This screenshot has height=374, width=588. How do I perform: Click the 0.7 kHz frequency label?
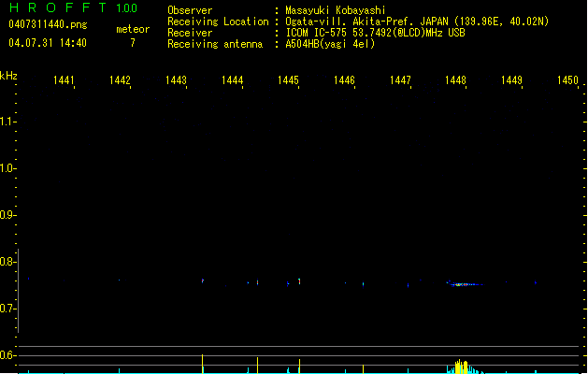click(7, 309)
